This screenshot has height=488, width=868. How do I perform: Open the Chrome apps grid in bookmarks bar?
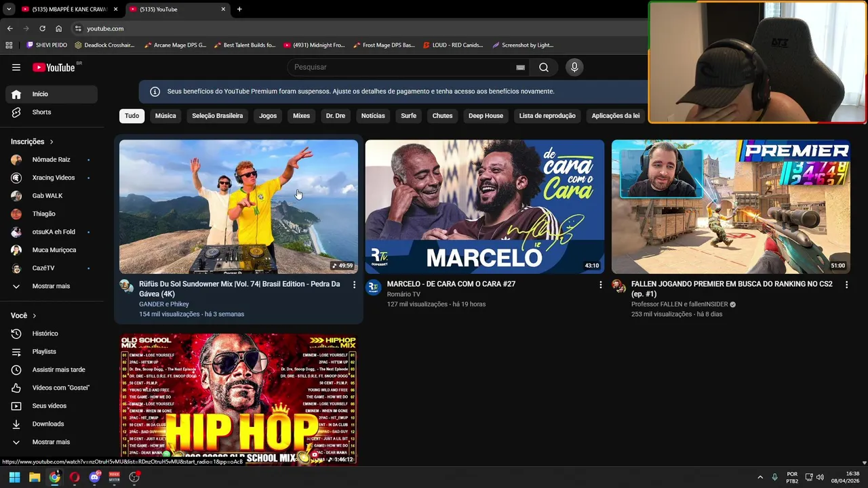pyautogui.click(x=9, y=45)
